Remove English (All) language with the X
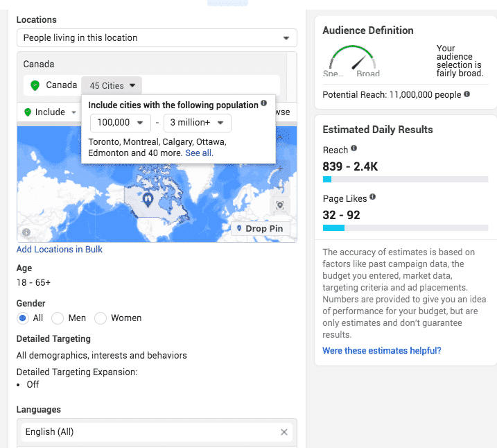 pyautogui.click(x=284, y=432)
